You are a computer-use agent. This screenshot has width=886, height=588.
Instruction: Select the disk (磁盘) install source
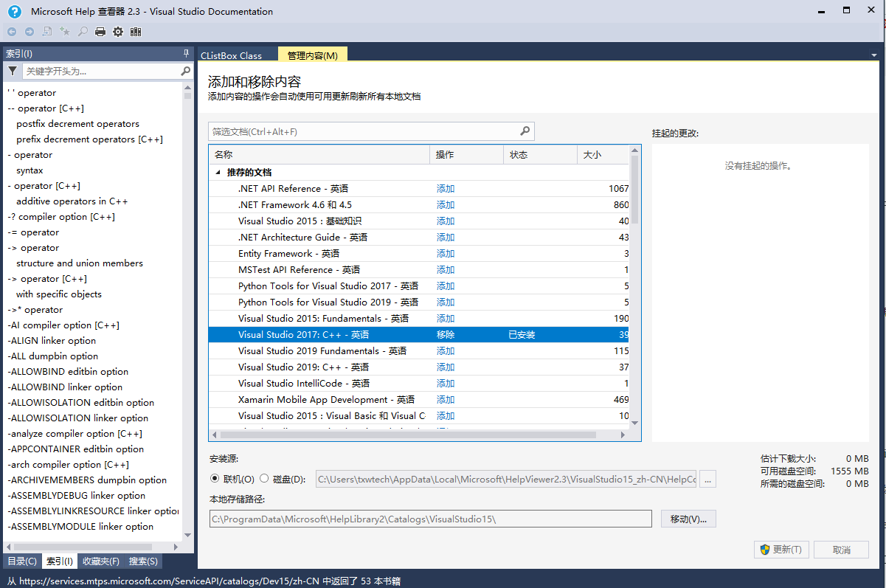(x=265, y=479)
